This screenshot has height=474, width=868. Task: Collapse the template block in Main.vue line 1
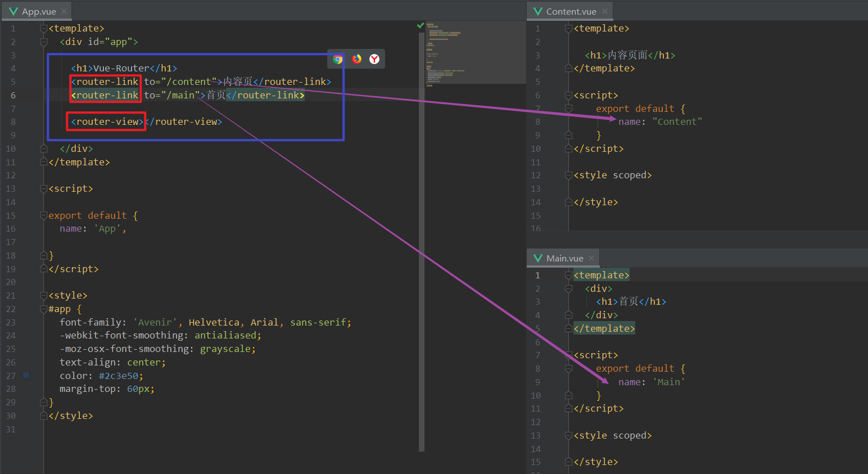coord(568,275)
